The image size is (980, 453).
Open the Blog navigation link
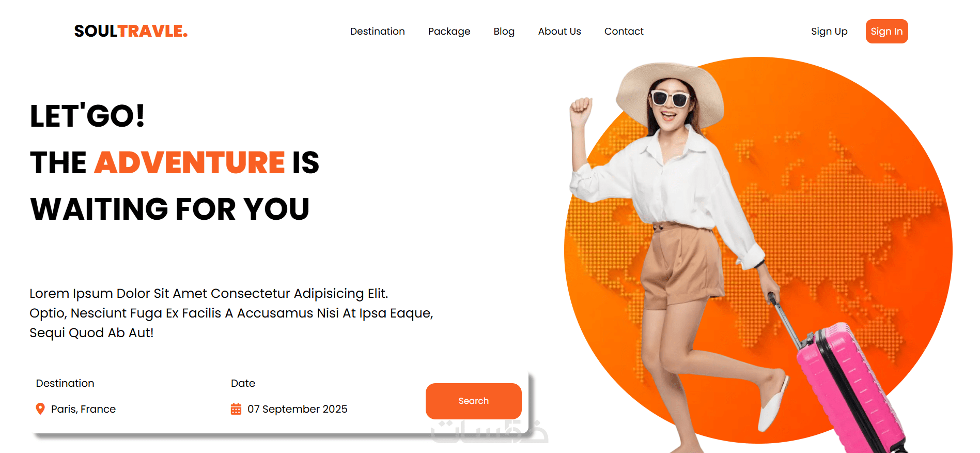[x=504, y=32]
